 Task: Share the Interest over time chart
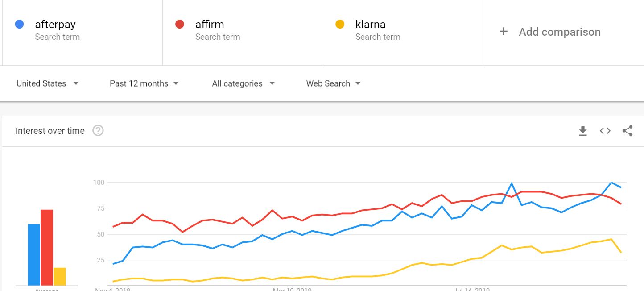[627, 131]
